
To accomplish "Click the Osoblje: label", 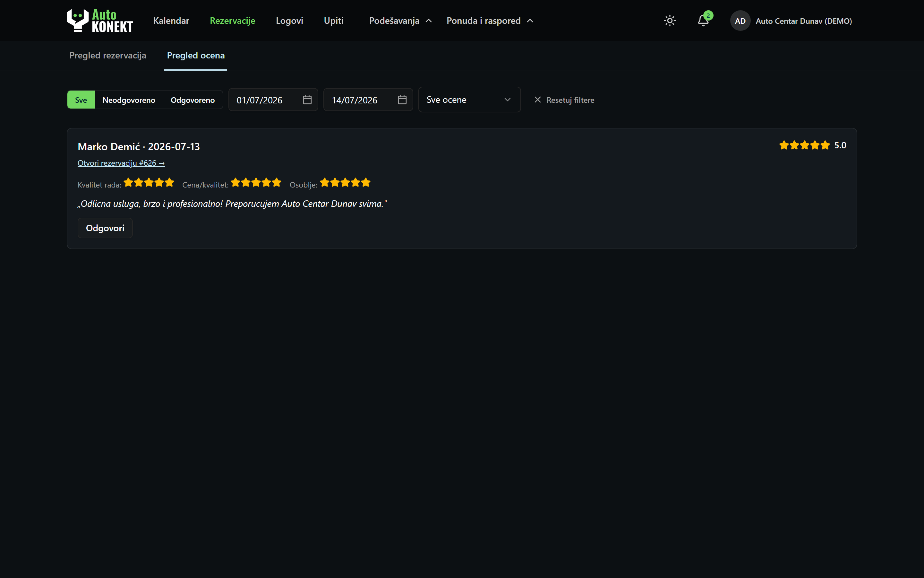I will [x=304, y=185].
